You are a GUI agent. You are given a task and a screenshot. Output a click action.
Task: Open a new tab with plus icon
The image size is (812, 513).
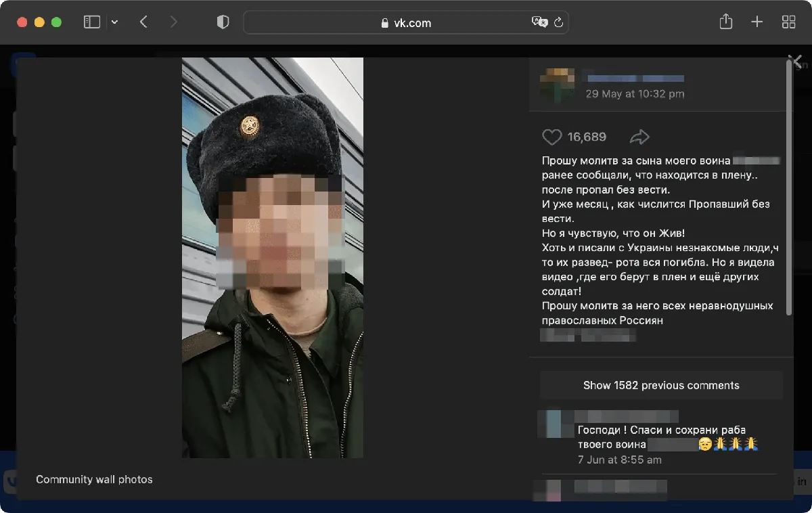757,22
